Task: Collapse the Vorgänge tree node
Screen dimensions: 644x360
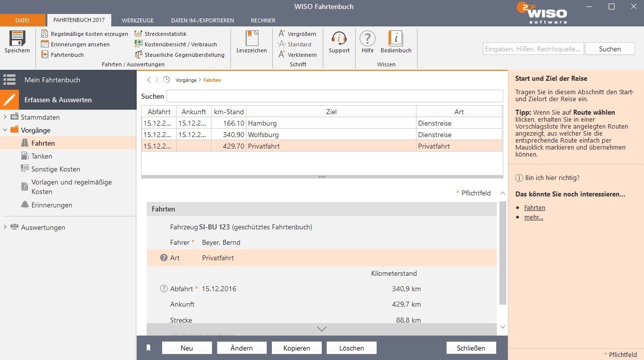Action: coord(5,130)
